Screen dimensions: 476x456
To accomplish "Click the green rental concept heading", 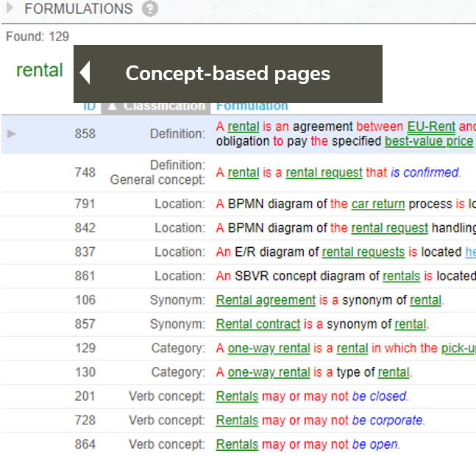I will [x=40, y=71].
